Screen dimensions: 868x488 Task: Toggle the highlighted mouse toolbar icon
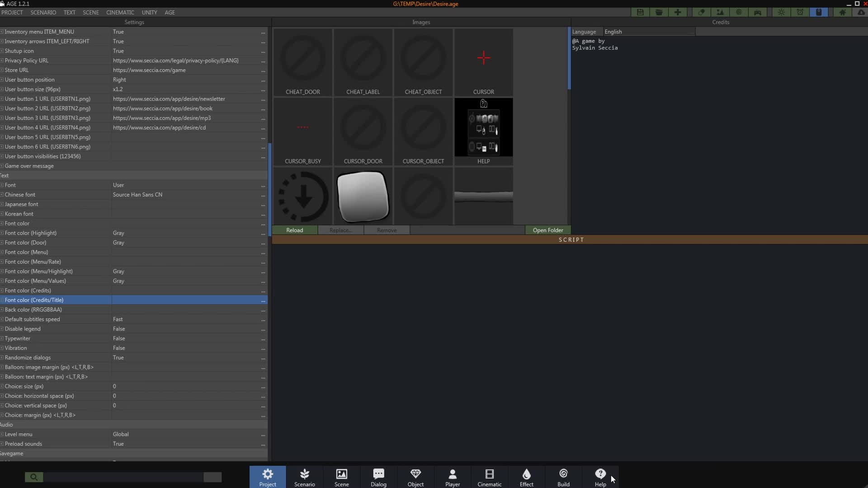click(819, 12)
